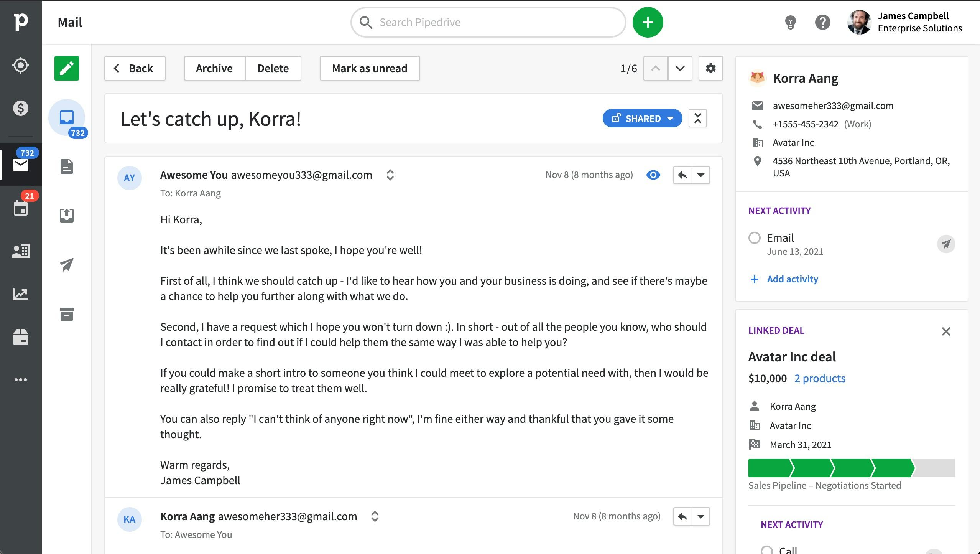
Task: Click the green compose email pencil icon
Action: (66, 68)
